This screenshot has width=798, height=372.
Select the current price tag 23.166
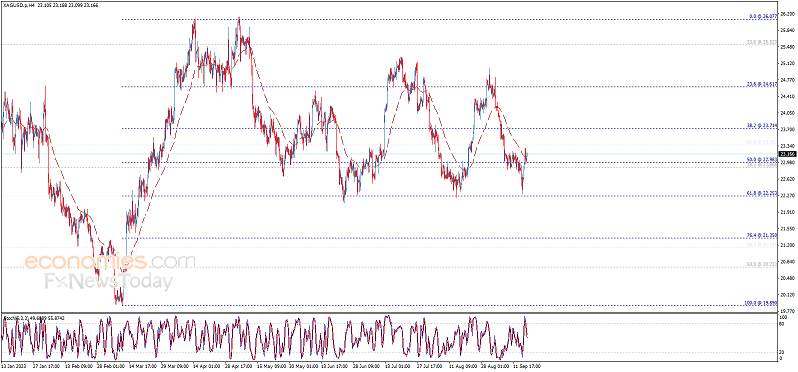tap(787, 154)
